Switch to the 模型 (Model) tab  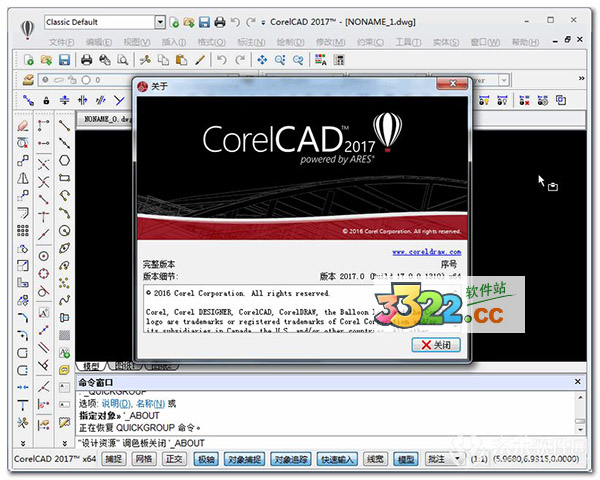tap(90, 366)
